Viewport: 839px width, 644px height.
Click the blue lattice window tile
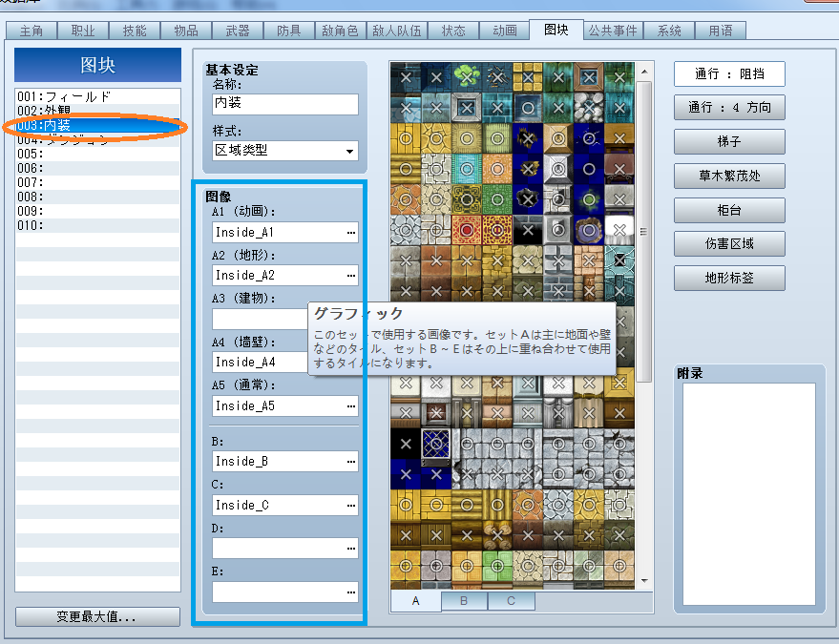(436, 444)
